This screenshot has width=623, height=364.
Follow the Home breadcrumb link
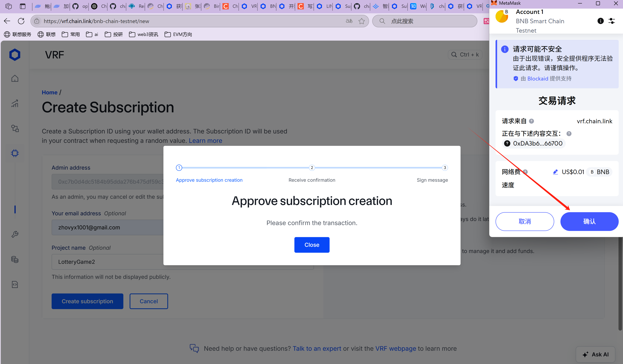(49, 92)
